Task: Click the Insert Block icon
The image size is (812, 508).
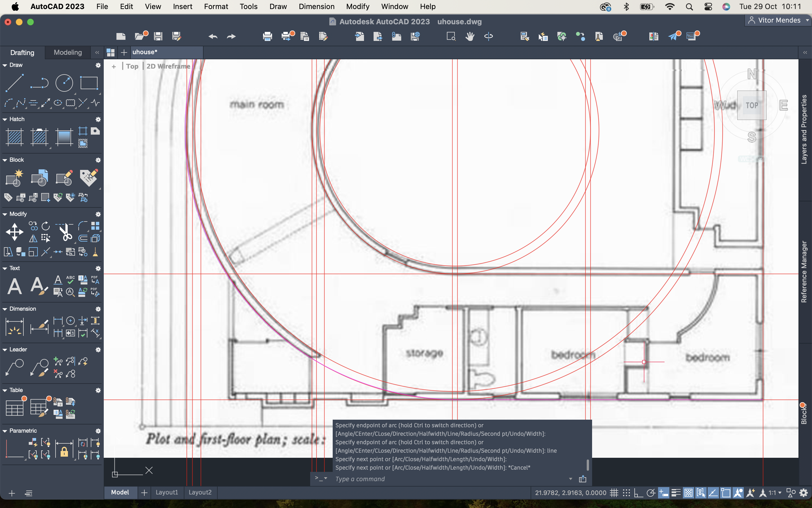Action: [39, 178]
